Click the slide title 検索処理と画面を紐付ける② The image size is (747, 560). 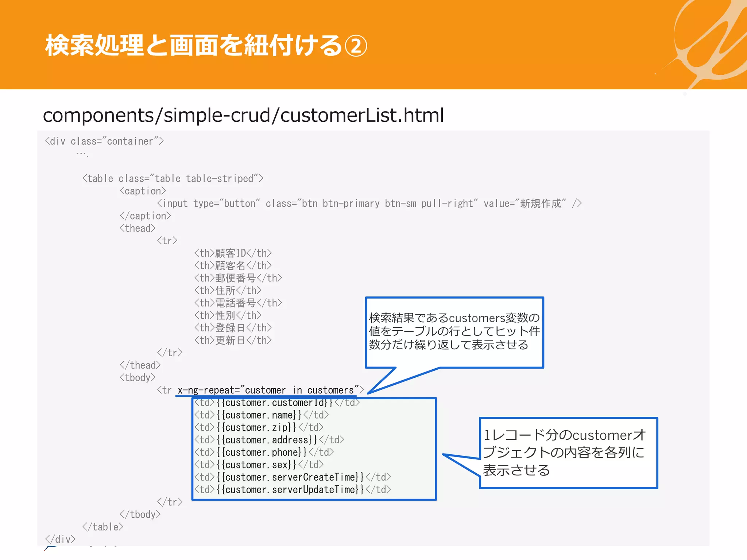click(206, 46)
